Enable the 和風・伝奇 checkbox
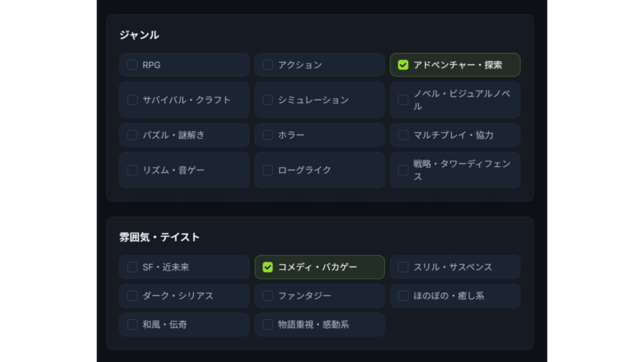Viewport: 644px width, 362px height. (133, 325)
